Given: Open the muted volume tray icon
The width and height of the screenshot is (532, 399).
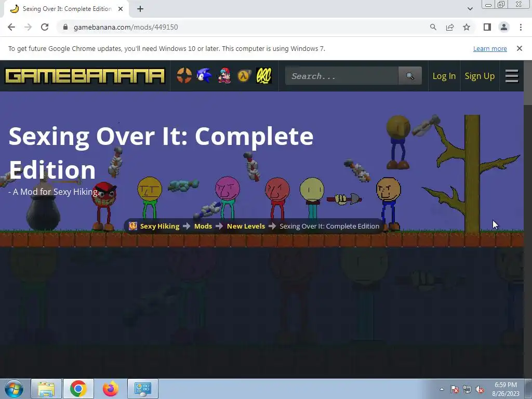Looking at the screenshot, I should click(480, 389).
